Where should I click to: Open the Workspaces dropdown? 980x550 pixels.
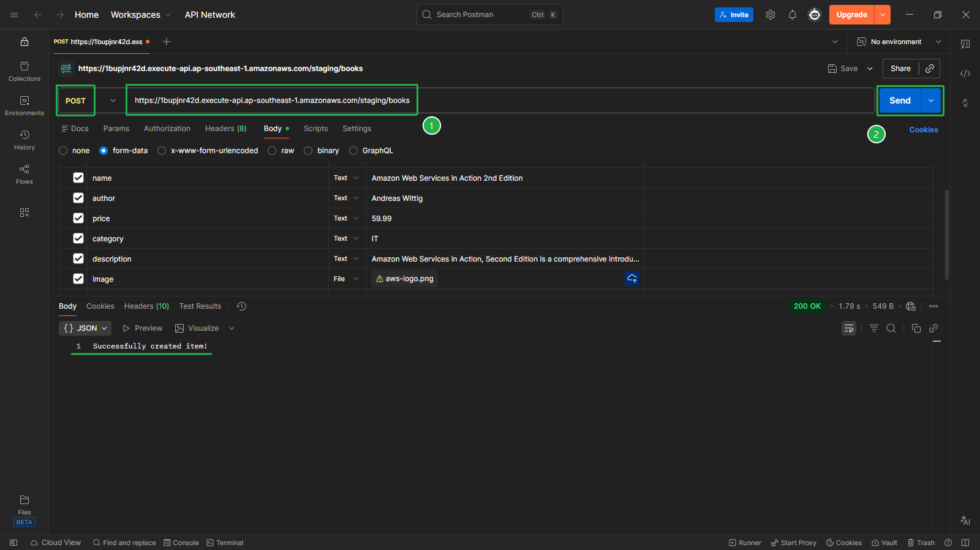click(x=140, y=15)
